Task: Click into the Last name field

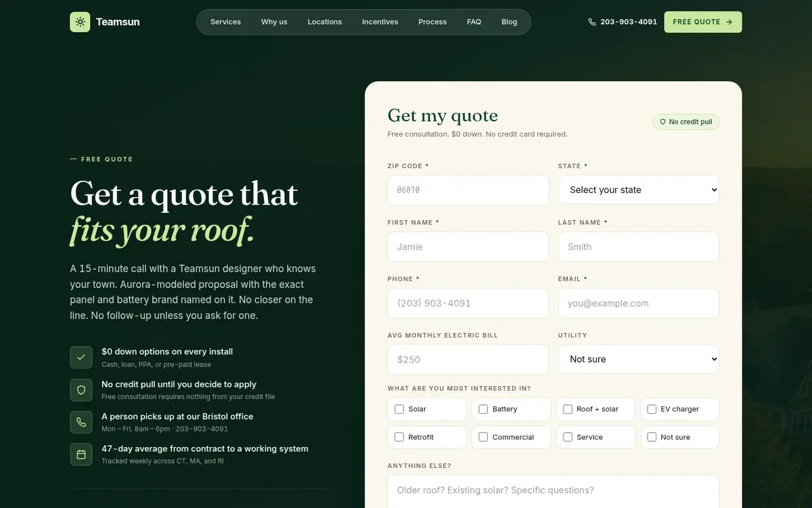Action: (x=639, y=247)
